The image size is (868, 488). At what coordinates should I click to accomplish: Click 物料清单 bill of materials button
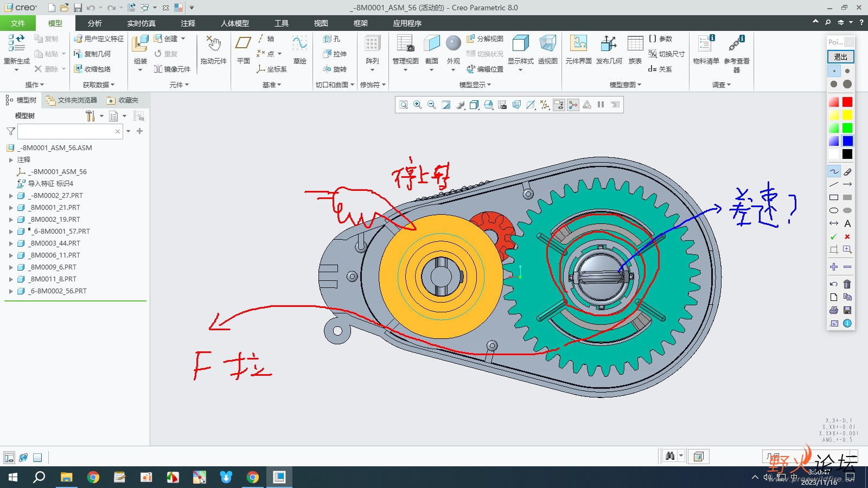point(706,50)
